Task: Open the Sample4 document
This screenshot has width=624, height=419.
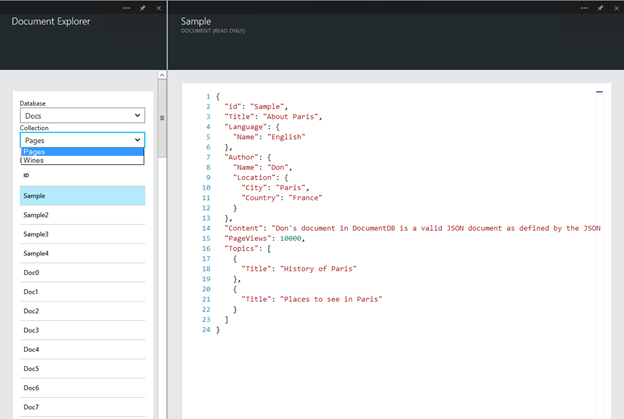Action: pos(82,253)
